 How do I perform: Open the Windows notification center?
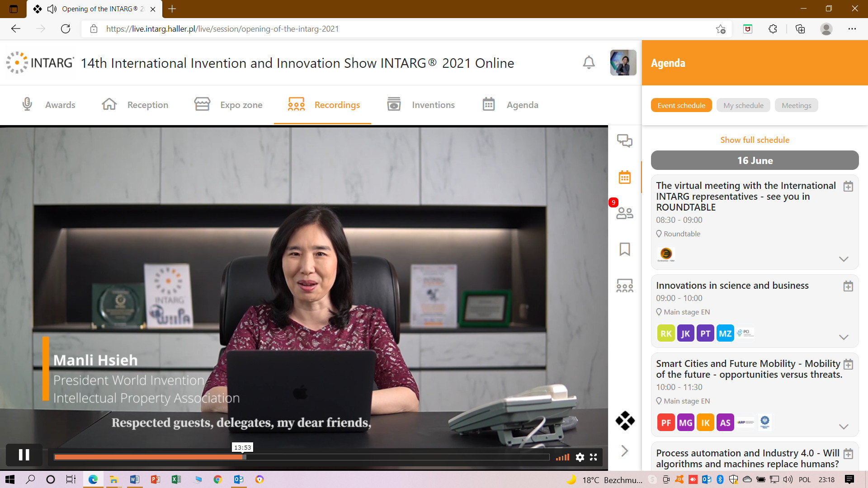[x=849, y=479]
